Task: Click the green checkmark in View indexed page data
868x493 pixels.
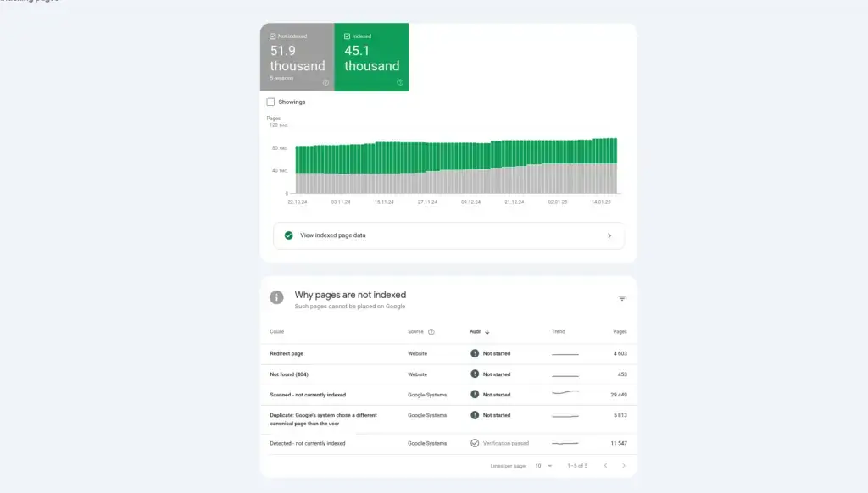Action: pyautogui.click(x=288, y=235)
